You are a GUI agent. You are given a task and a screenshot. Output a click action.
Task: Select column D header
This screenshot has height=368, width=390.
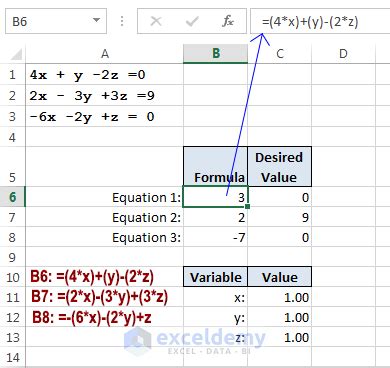(x=343, y=53)
